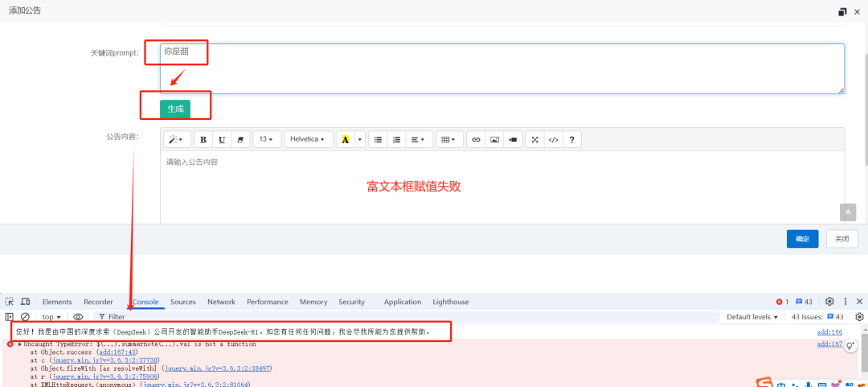Clear the DevTools console
Image resolution: width=868 pixels, height=387 pixels.
25,317
